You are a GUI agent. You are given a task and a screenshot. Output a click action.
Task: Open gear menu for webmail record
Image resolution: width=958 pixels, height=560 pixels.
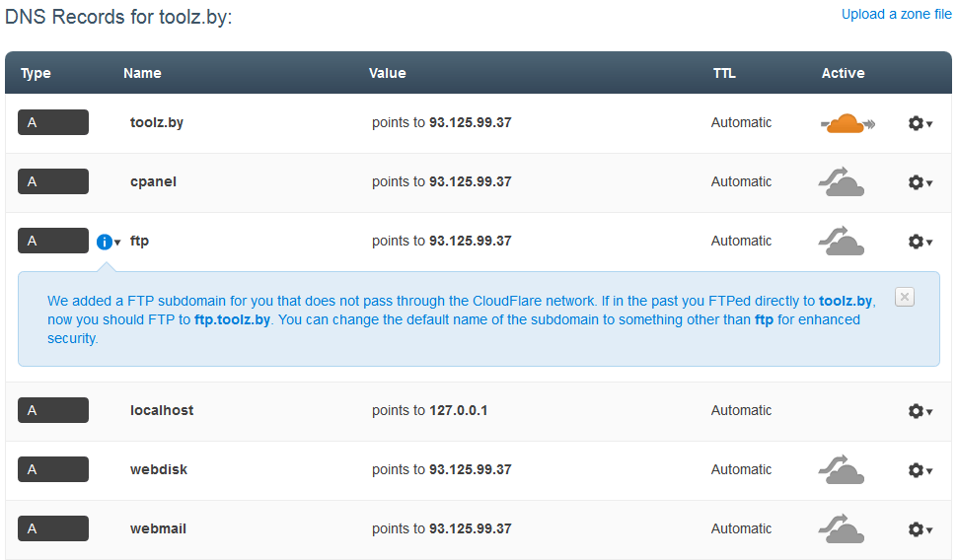coord(920,529)
